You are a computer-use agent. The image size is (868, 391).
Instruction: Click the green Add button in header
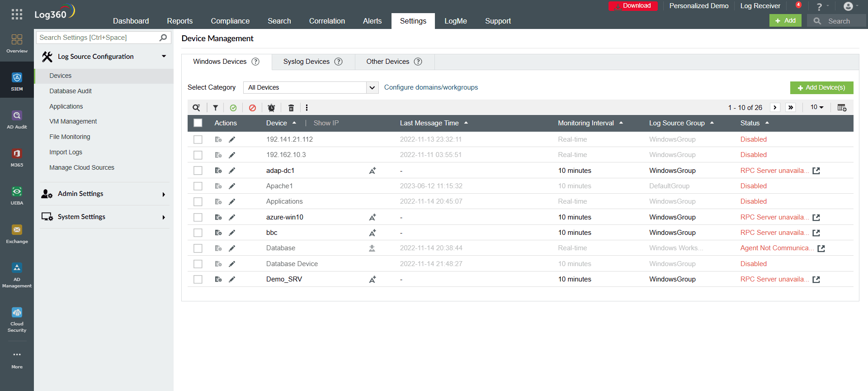coord(785,20)
